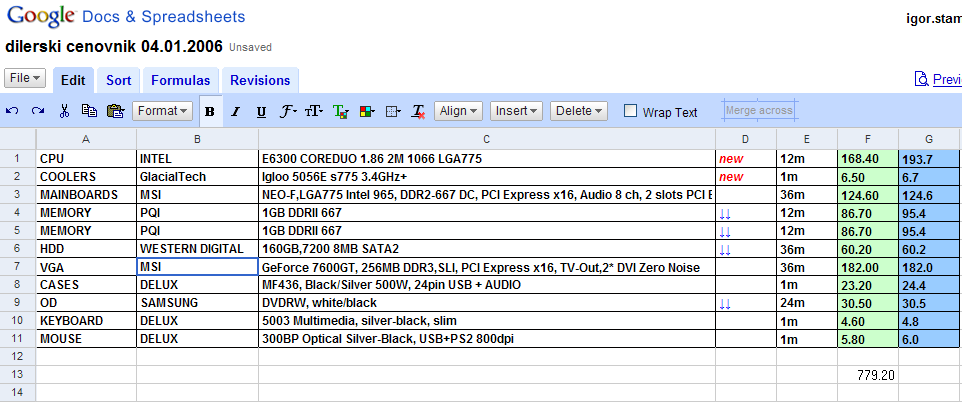
Task: Select cell E6300 COREDUO 1.86 2M
Action: point(487,159)
